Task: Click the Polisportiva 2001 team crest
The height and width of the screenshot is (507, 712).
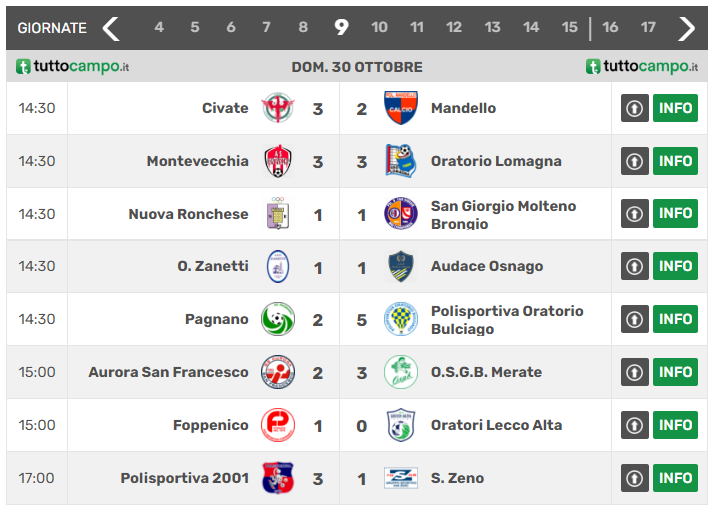Action: tap(277, 478)
